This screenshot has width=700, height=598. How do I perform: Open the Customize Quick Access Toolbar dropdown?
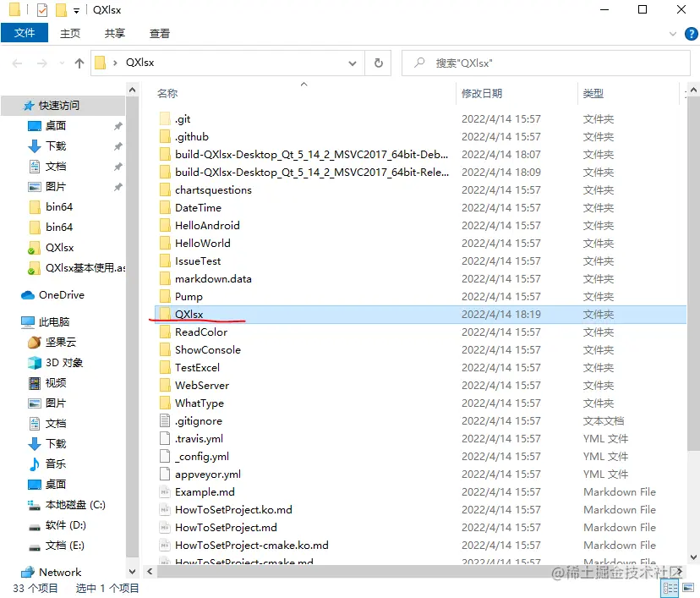(76, 11)
